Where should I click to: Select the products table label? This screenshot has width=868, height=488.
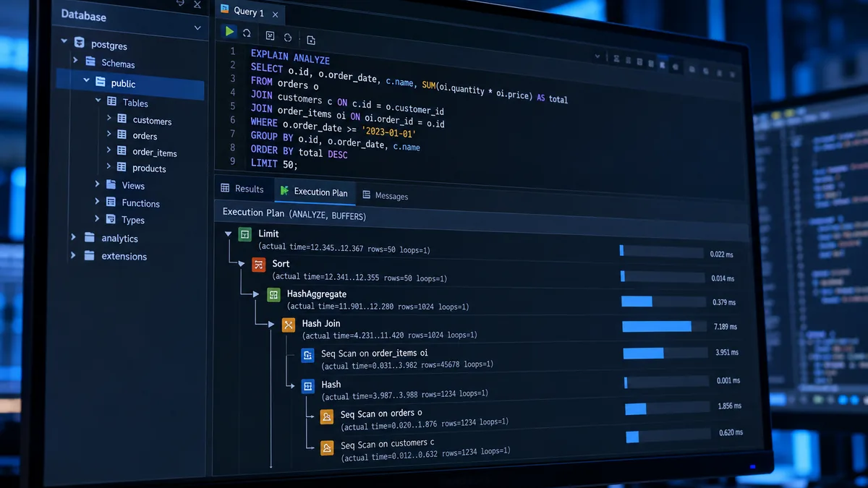pos(149,168)
